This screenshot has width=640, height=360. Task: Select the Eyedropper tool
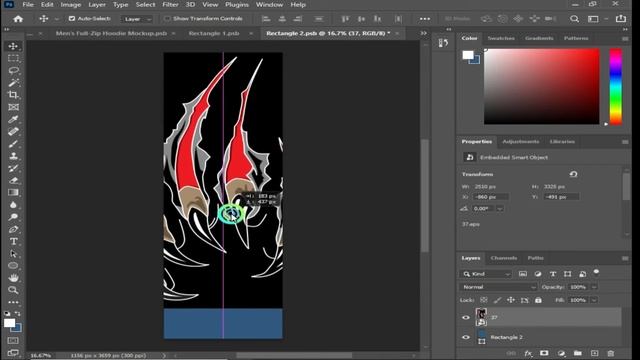tap(13, 119)
